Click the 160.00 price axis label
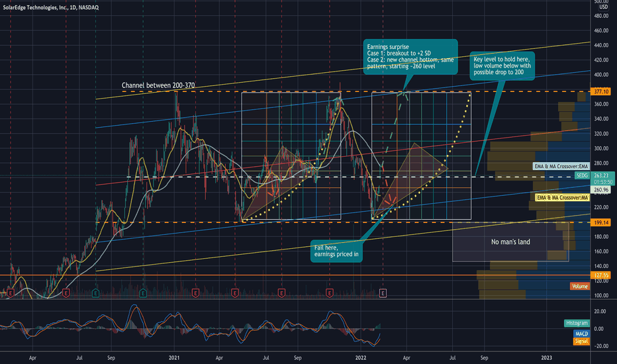 tap(601, 251)
